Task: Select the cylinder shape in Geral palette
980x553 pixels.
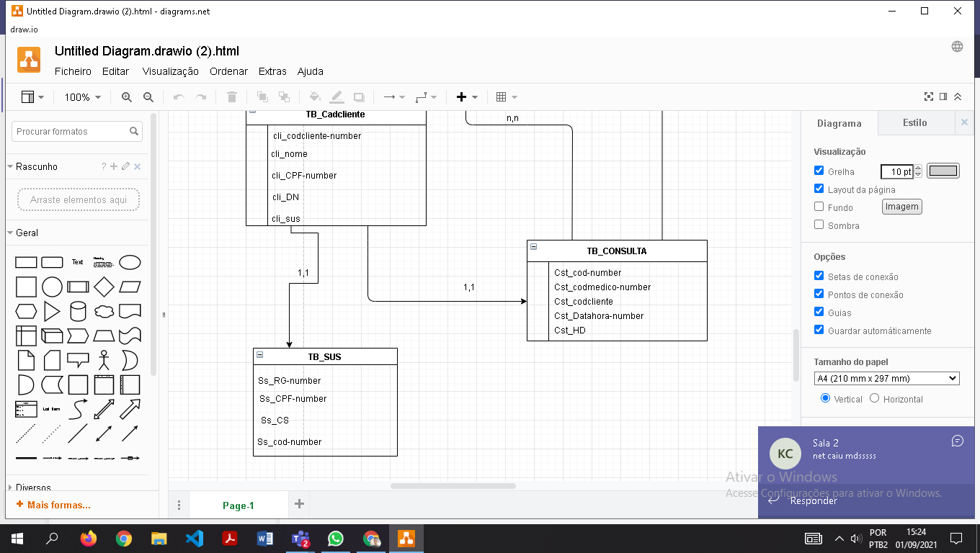Action: 78,311
